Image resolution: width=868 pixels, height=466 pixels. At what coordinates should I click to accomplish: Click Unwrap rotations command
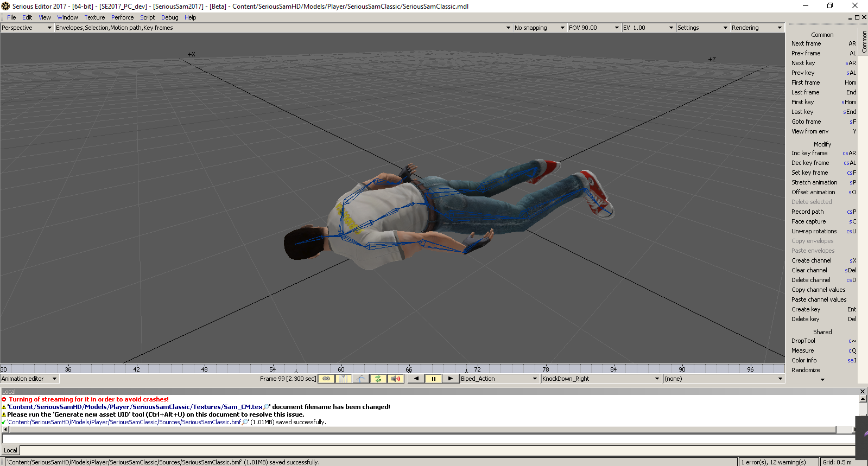click(x=823, y=231)
